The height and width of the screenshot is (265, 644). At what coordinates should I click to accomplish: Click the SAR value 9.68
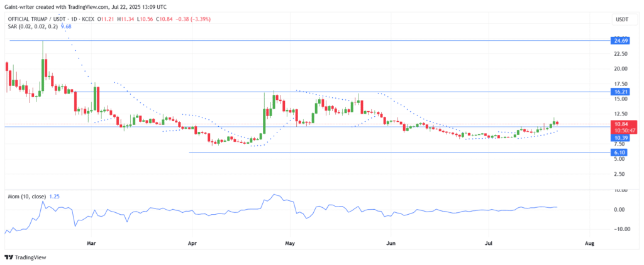click(65, 26)
